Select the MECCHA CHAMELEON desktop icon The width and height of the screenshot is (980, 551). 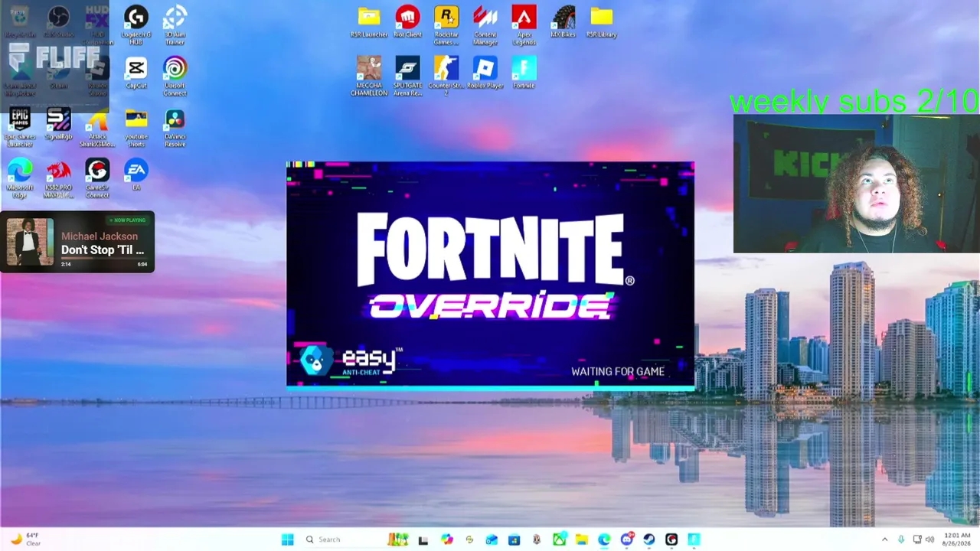point(369,76)
